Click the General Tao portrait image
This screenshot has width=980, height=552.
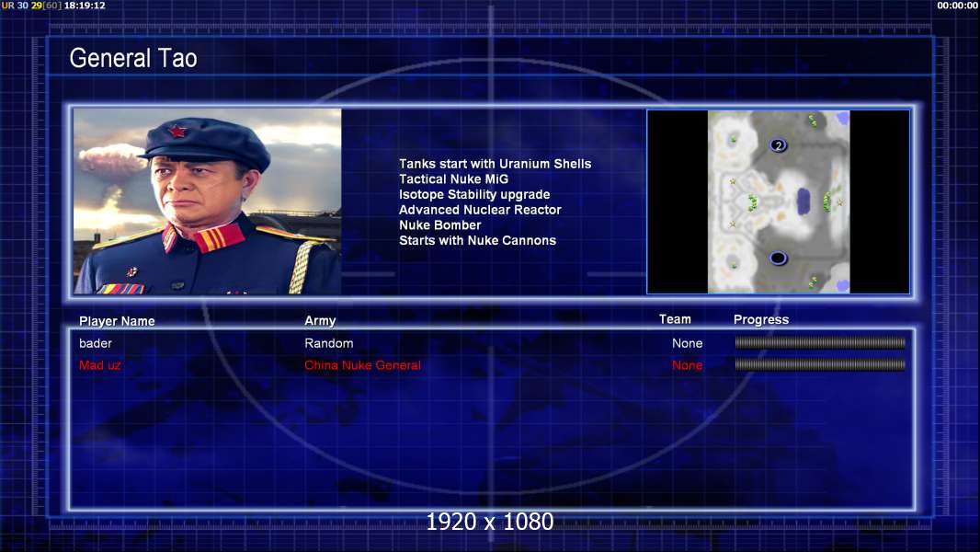coord(208,201)
